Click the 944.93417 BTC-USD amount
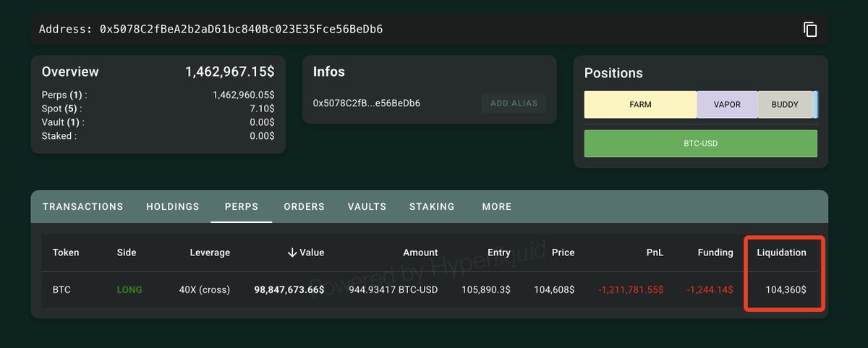 pyautogui.click(x=393, y=289)
